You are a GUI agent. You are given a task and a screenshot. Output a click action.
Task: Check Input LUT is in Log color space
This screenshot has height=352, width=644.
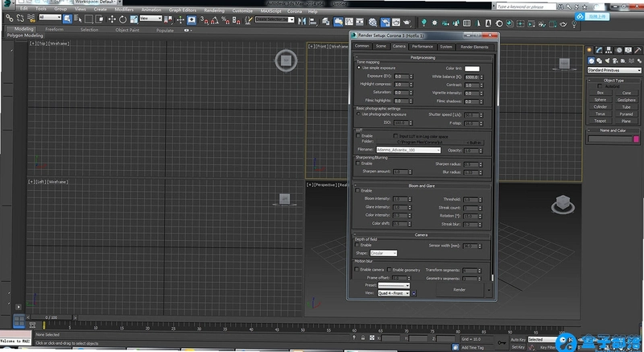(x=395, y=135)
